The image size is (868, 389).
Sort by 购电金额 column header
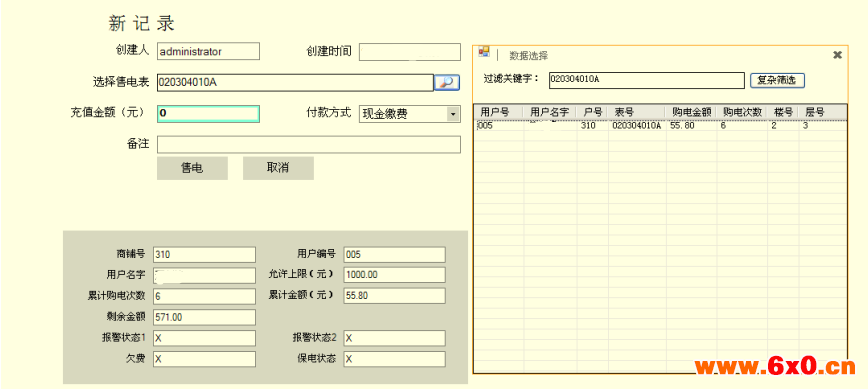point(691,112)
